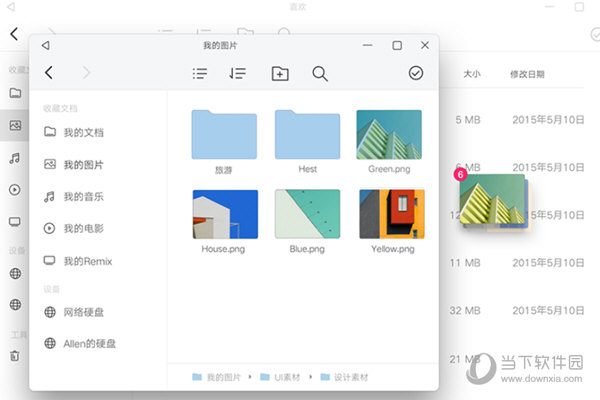Image resolution: width=600 pixels, height=400 pixels.
Task: Maximize the 我的图片 window
Action: [397, 46]
